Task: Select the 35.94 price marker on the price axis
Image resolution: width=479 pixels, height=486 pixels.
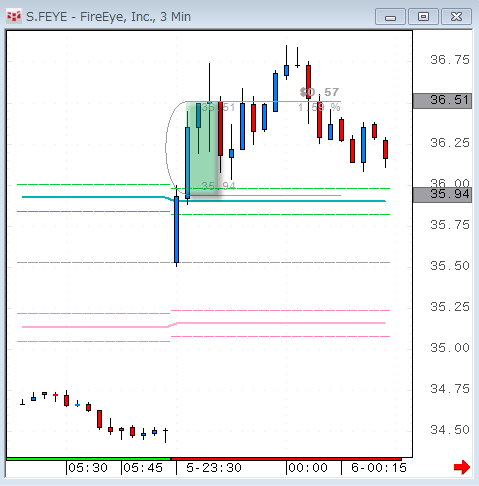Action: [442, 195]
